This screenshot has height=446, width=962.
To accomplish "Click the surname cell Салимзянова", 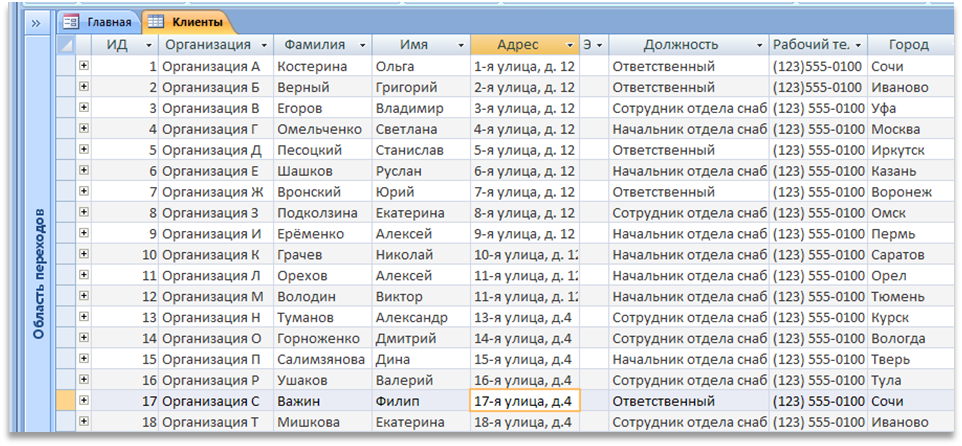I will [x=323, y=359].
